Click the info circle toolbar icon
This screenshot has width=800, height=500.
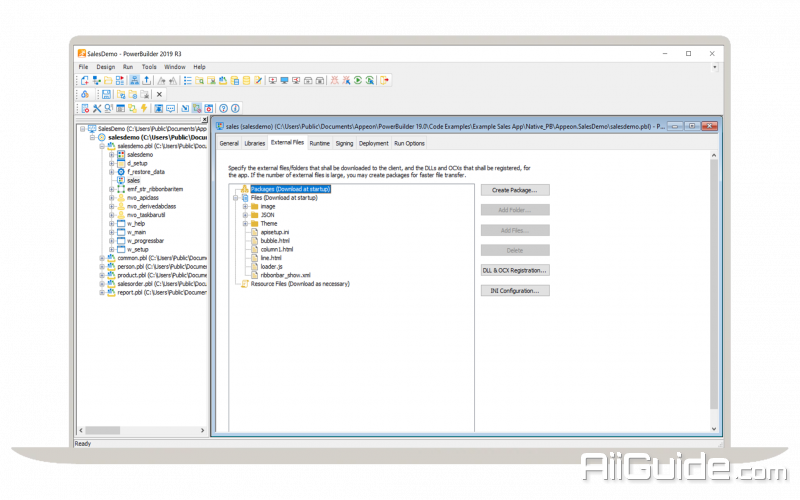235,108
